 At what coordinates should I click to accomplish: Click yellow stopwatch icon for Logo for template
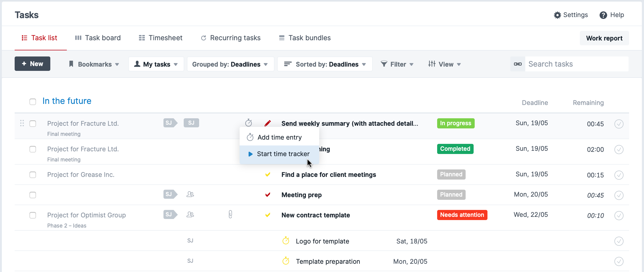286,241
